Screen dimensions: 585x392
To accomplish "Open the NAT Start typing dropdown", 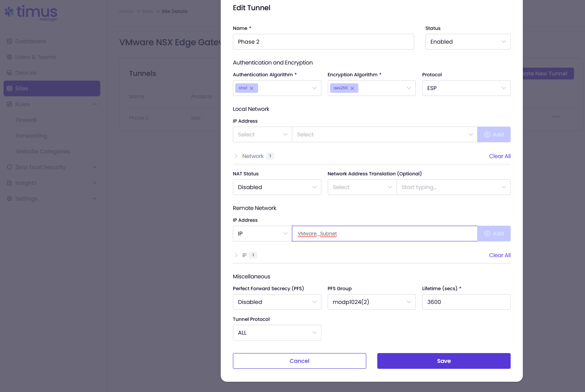I will coord(453,187).
